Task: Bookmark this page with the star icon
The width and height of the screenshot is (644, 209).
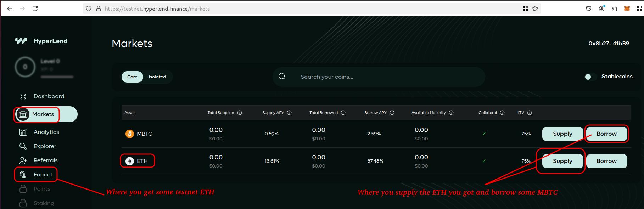Action: (x=535, y=9)
